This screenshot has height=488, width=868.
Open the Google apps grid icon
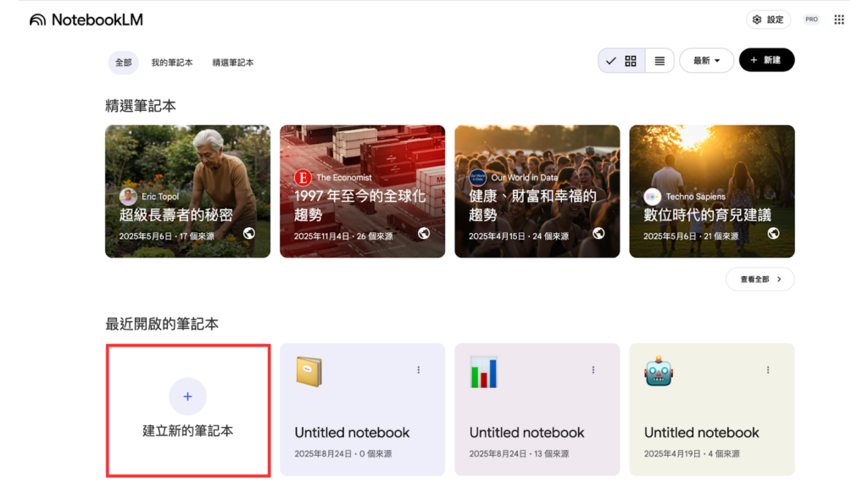pos(839,19)
